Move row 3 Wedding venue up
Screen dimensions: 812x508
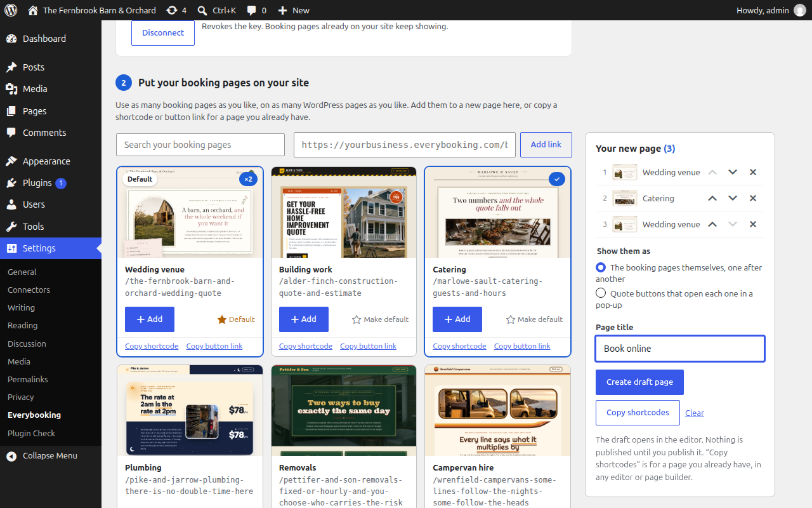click(712, 224)
